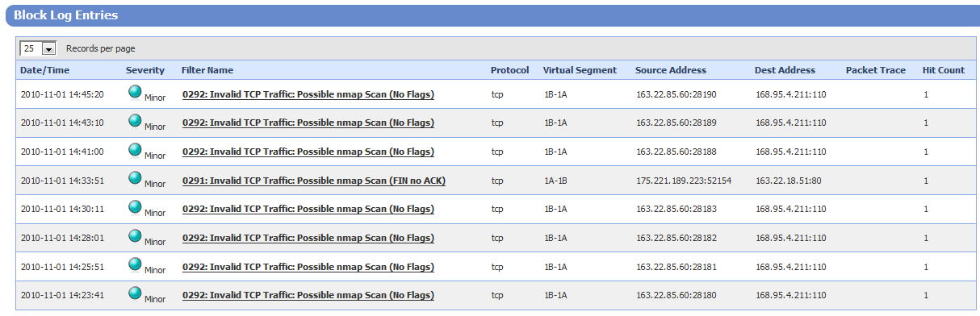Viewport: 980px width, 316px height.
Task: Click the Minor severity icon for 14:43:10 entry
Action: click(x=136, y=121)
